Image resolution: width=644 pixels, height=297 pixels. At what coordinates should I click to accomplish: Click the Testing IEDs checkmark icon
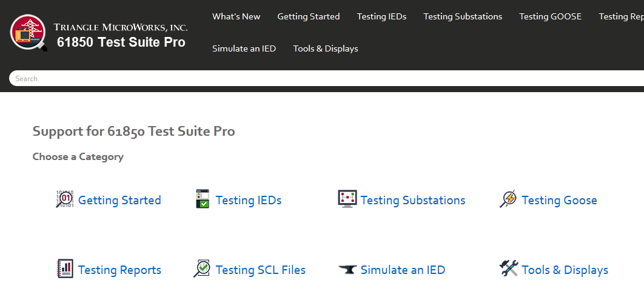[x=203, y=199]
